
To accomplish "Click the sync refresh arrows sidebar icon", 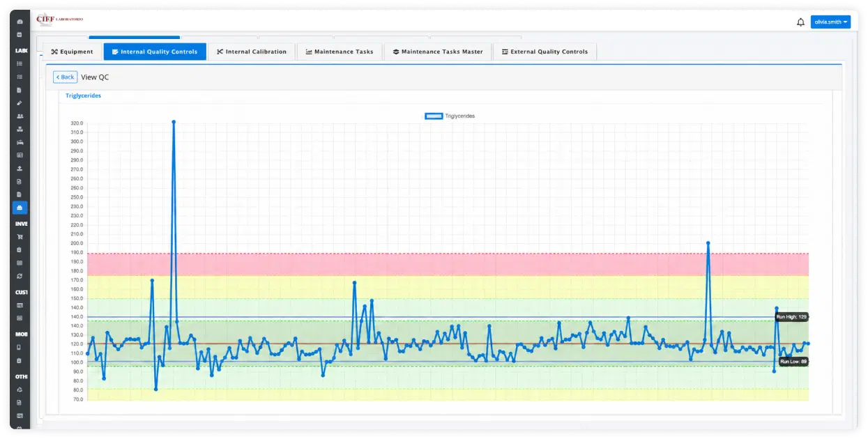I will 20,276.
